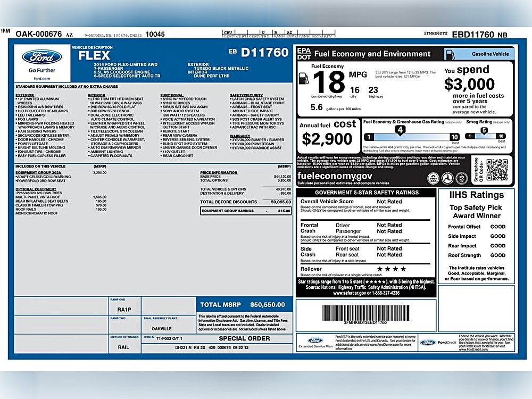The image size is (532, 399).
Task: Click the EPA round seal next to fueleconomy.gov
Action: (433, 178)
